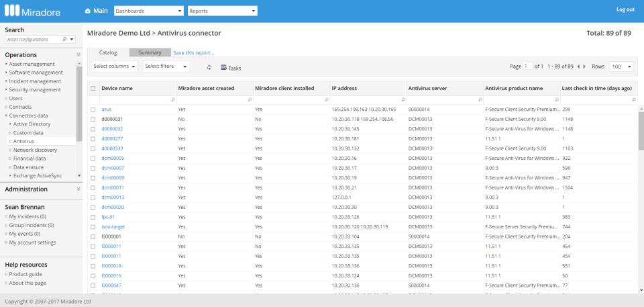This screenshot has width=644, height=307.
Task: Click the Save this report link
Action: pyautogui.click(x=194, y=53)
